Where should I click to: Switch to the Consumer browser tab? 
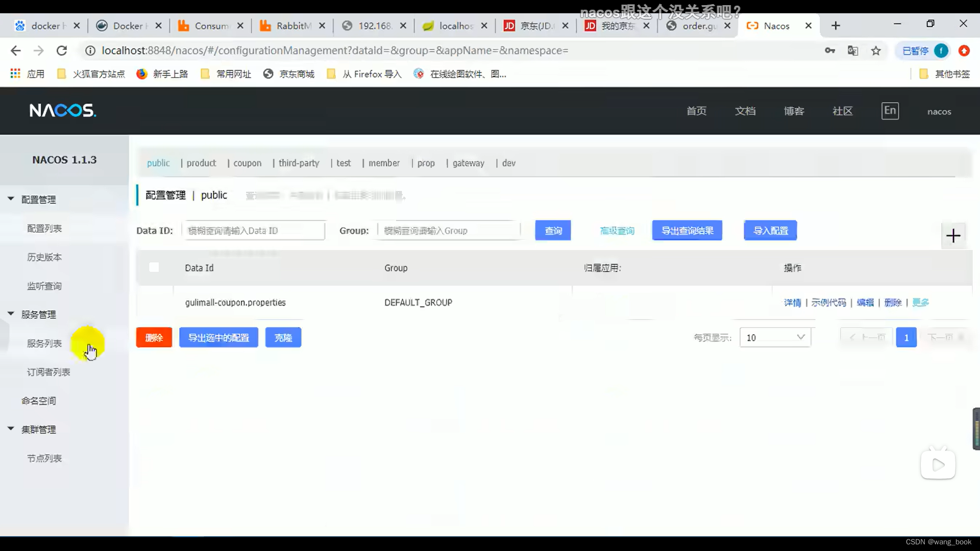(211, 26)
